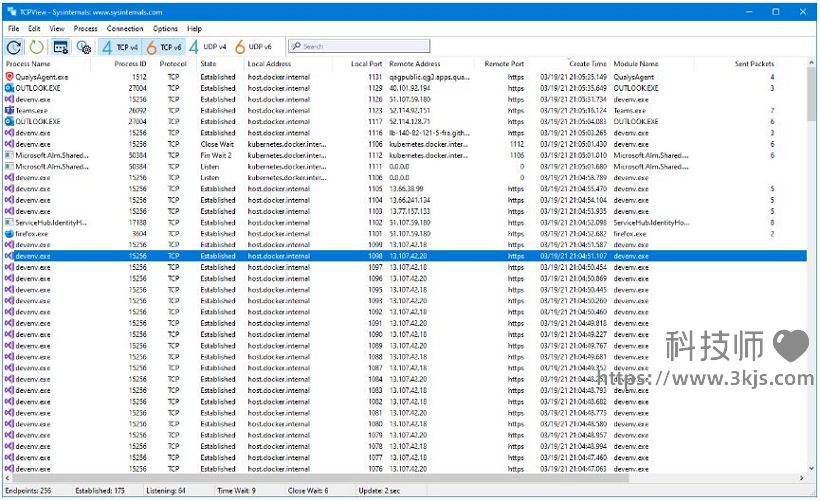Select the QualysAgent.exe shield icon
820x501 pixels.
click(9, 77)
